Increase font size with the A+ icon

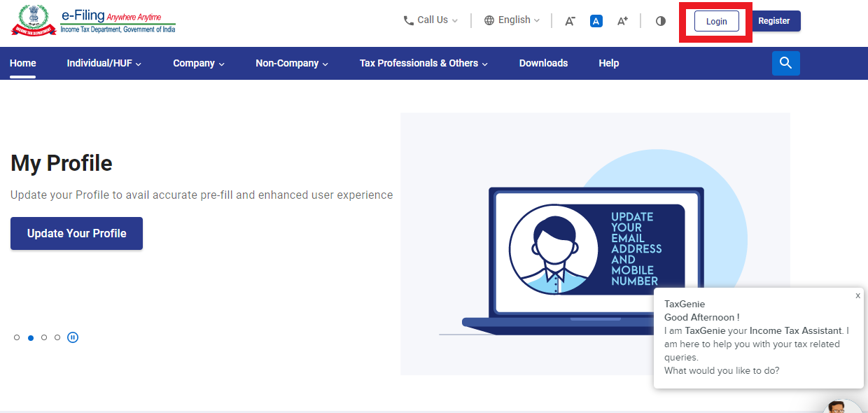point(622,21)
